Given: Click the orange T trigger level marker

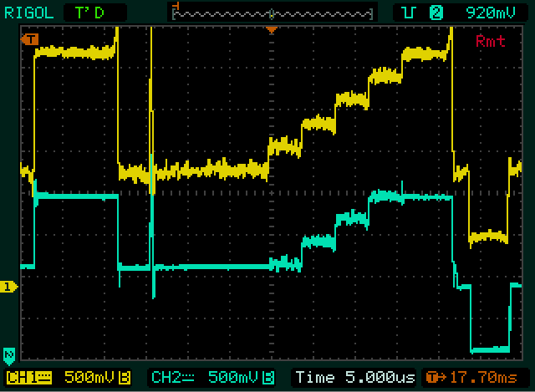Looking at the screenshot, I should tap(32, 39).
